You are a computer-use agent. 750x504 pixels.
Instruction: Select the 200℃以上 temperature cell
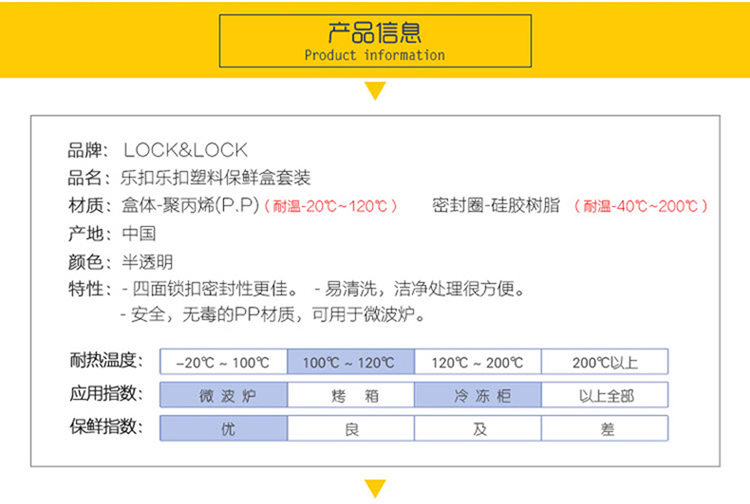[x=605, y=362]
